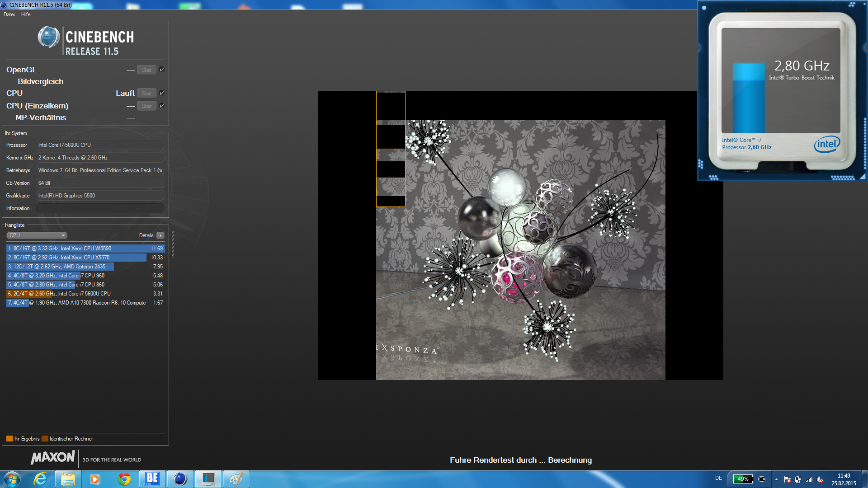This screenshot has width=868, height=488.
Task: Open the Cinebench taskbar icon
Action: pyautogui.click(x=180, y=479)
